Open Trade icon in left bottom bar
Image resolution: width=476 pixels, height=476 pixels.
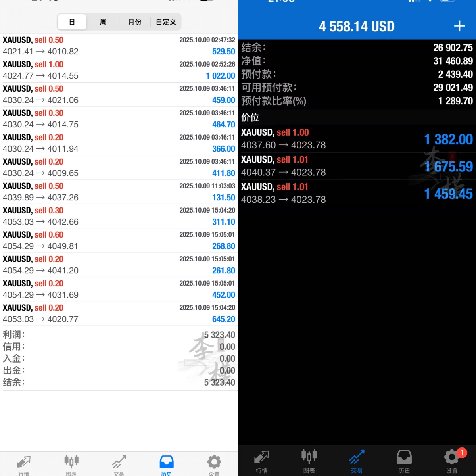pyautogui.click(x=119, y=463)
